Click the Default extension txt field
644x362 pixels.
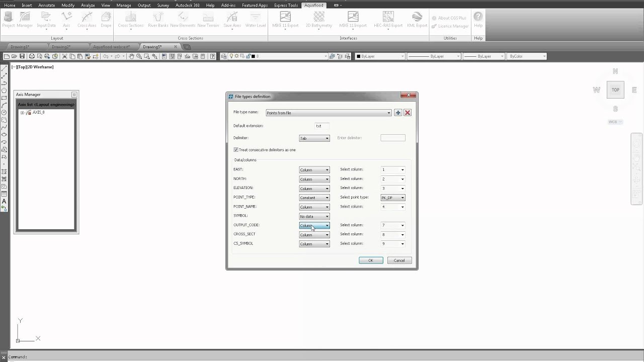(x=322, y=126)
